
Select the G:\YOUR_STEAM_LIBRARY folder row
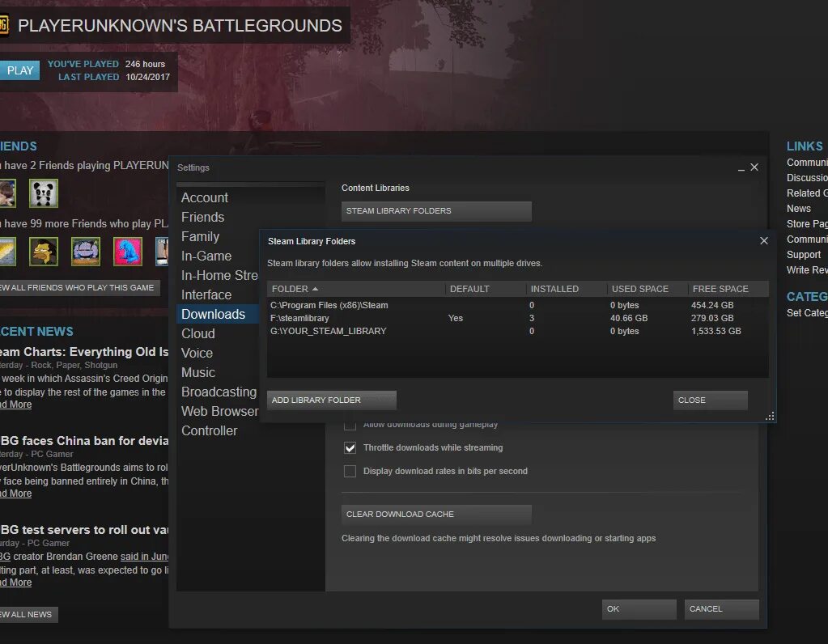click(517, 331)
